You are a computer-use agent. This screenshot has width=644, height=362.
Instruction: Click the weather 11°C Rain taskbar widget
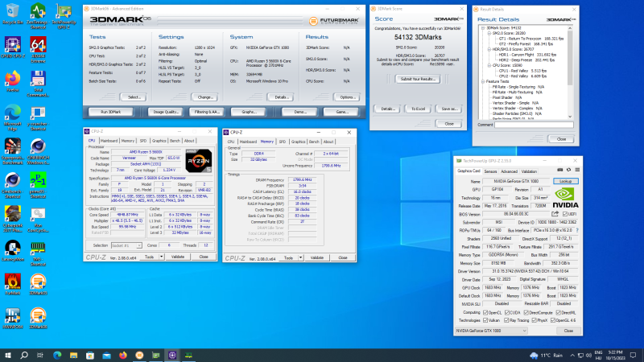[x=546, y=356]
